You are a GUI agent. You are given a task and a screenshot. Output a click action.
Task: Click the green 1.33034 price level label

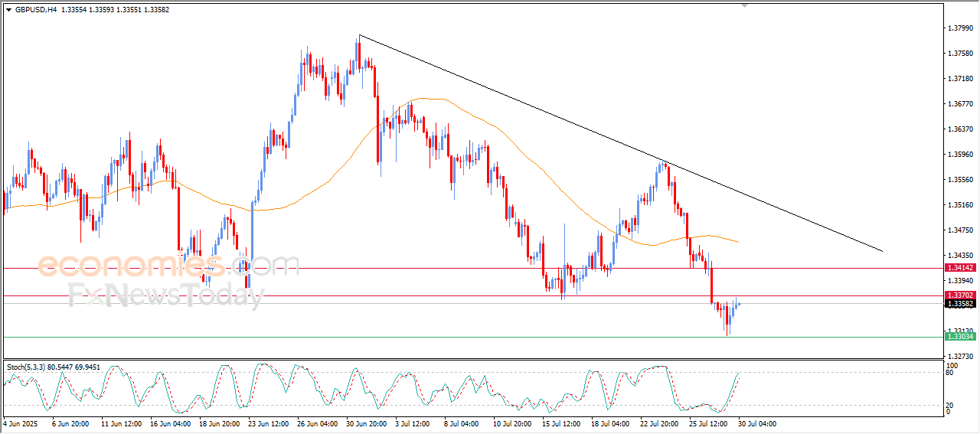[960, 337]
